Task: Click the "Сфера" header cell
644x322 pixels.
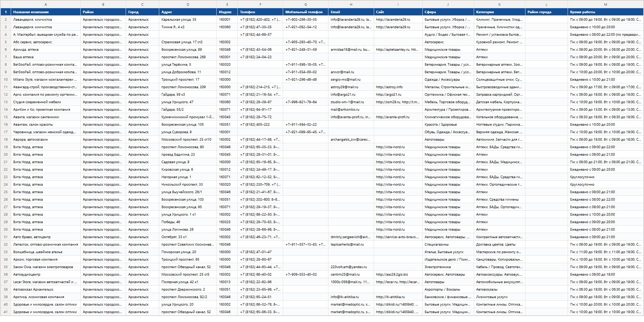Action: tap(448, 12)
